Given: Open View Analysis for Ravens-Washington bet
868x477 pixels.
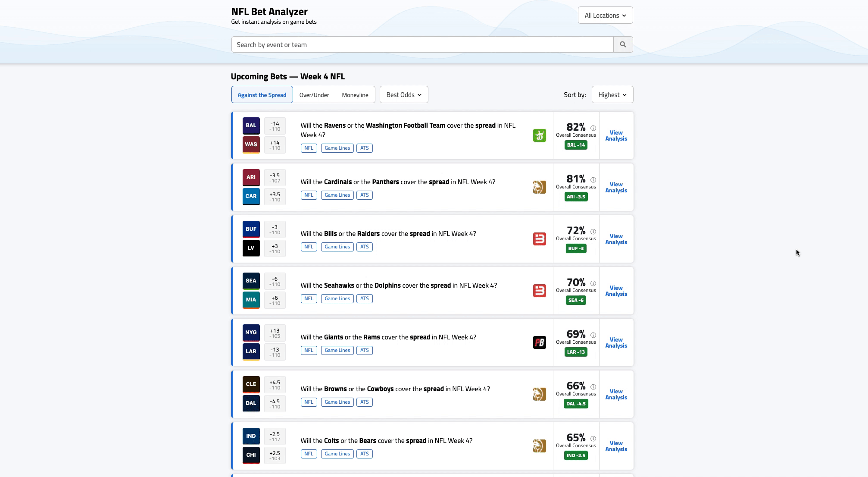Looking at the screenshot, I should 616,135.
